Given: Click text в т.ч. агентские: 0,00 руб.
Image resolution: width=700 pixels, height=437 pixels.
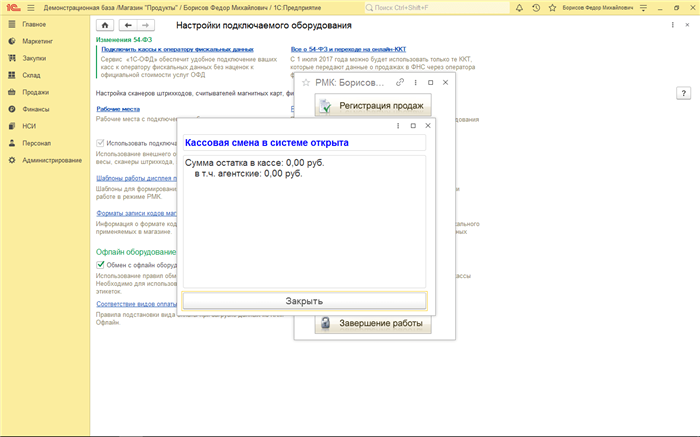Looking at the screenshot, I should [248, 174].
